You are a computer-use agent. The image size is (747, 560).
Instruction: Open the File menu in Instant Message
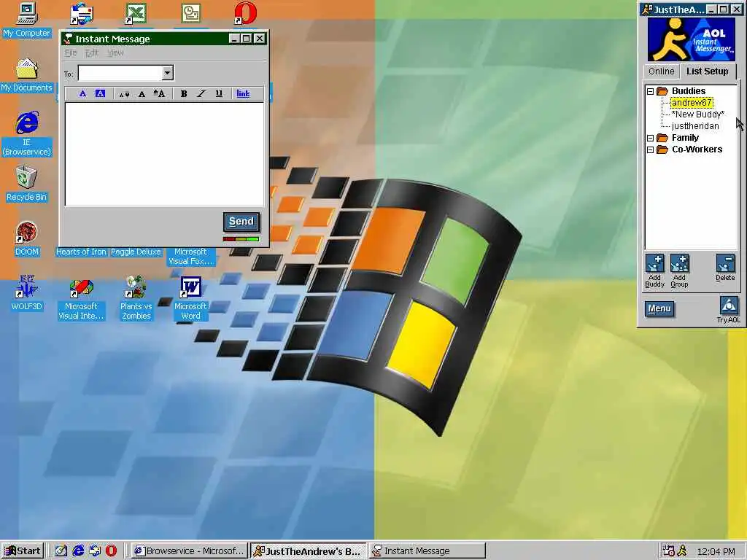coord(71,52)
